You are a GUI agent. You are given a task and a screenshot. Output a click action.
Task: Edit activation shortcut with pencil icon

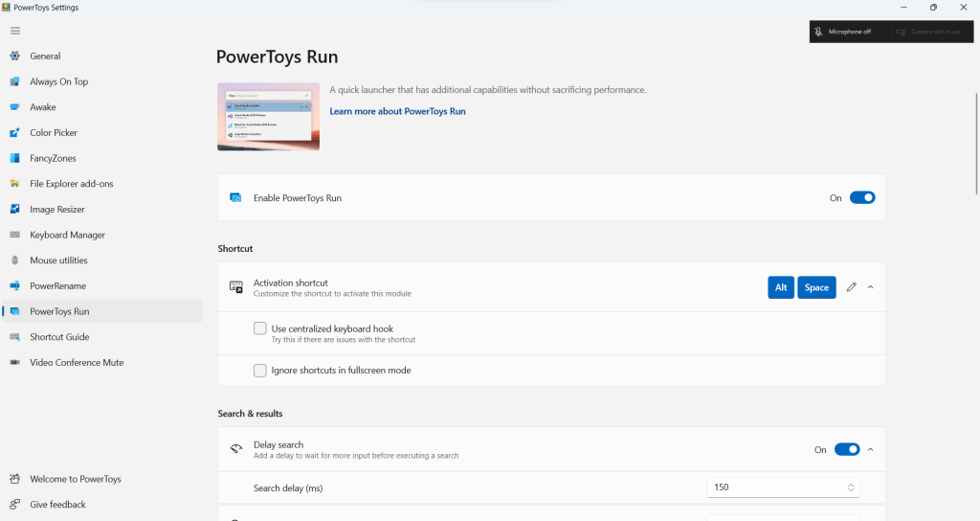[851, 287]
